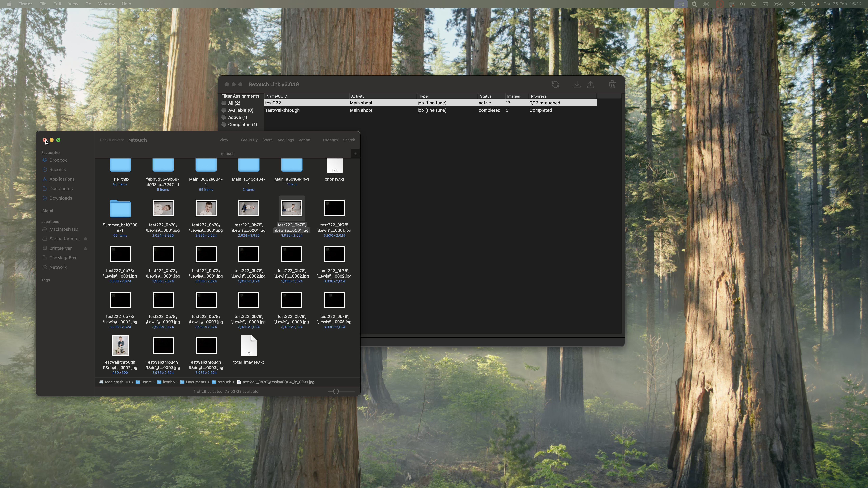Click the refresh icon in Retouch Link
The height and width of the screenshot is (488, 868).
point(555,85)
